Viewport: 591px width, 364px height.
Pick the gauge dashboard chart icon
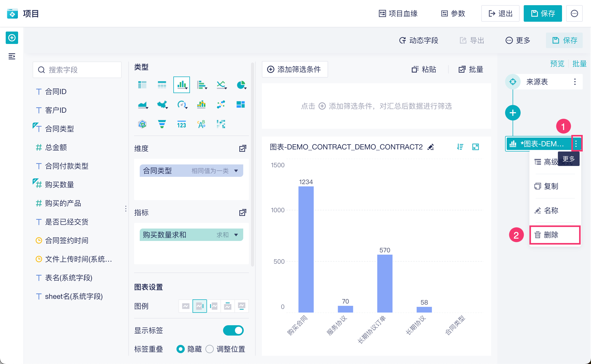click(x=182, y=104)
